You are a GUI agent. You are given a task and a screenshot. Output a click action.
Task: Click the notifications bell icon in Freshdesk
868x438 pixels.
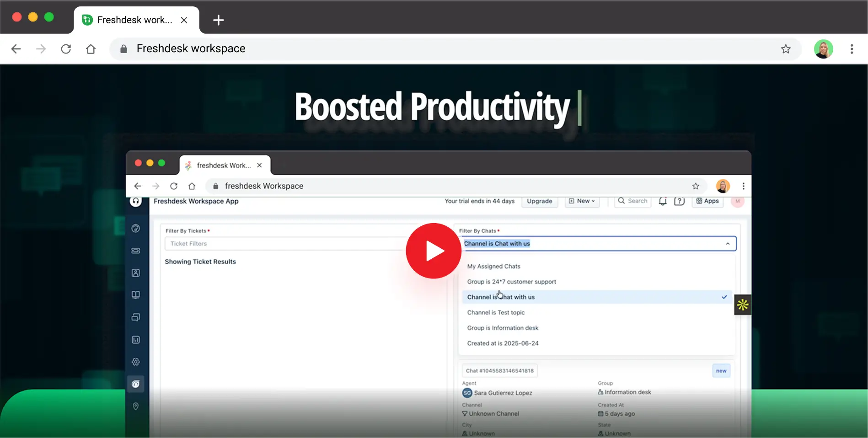click(662, 201)
